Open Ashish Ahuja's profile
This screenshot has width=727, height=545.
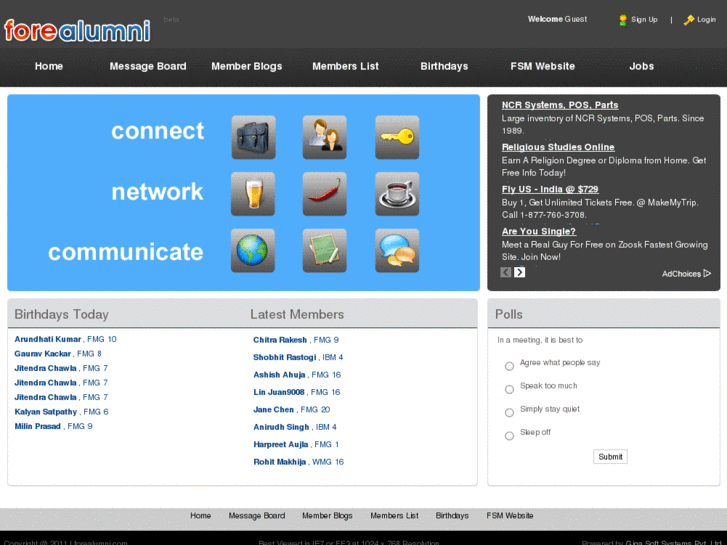279,375
